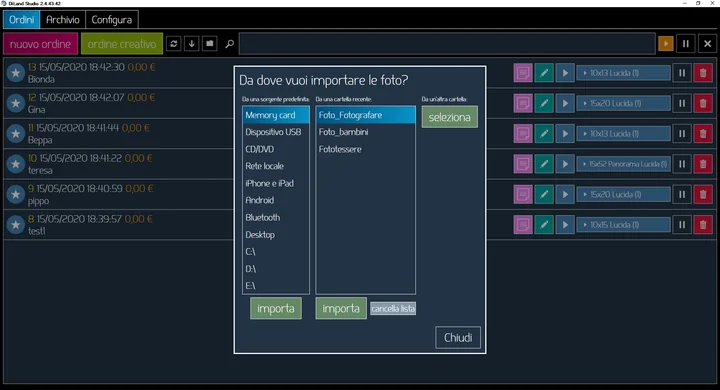This screenshot has width=720, height=390.
Task: Delete order 10 teresa with trash icon
Action: (x=703, y=164)
